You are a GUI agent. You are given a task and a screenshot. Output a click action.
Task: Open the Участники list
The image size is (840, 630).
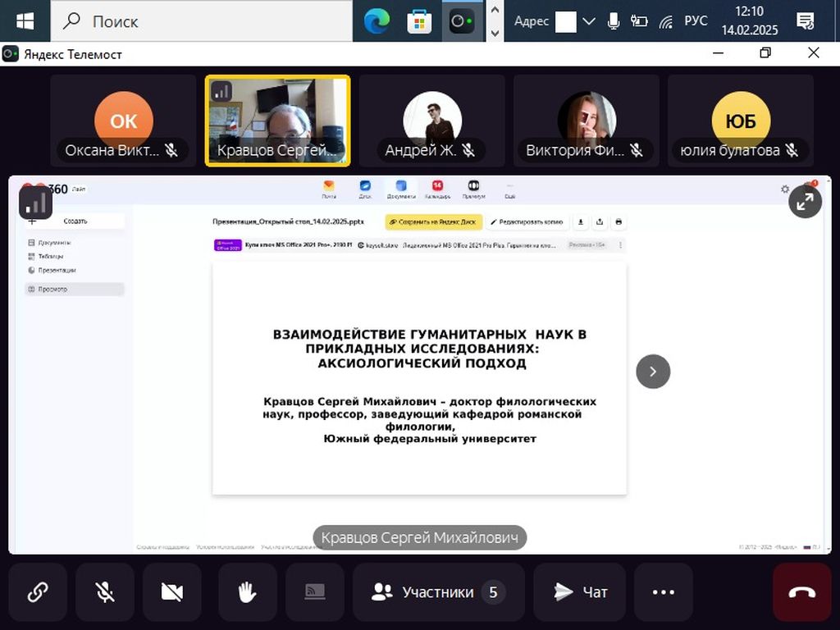pos(438,592)
